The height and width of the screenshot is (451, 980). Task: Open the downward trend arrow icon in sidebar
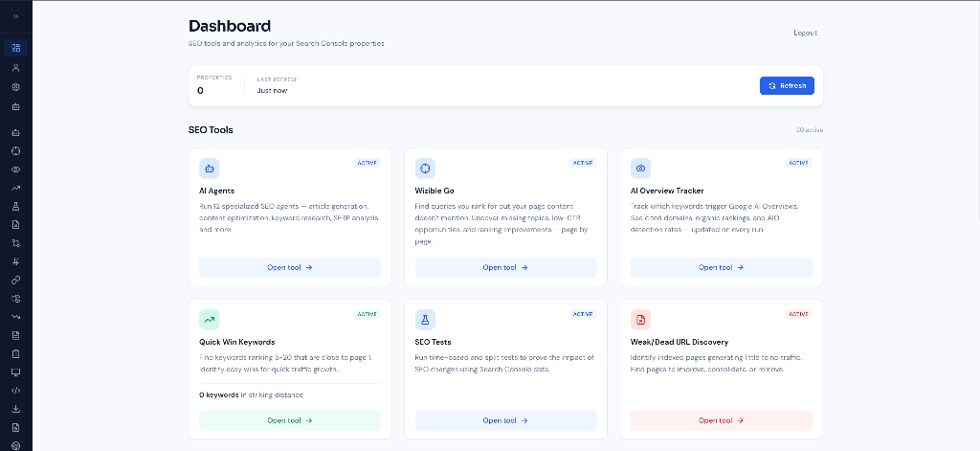(x=16, y=317)
